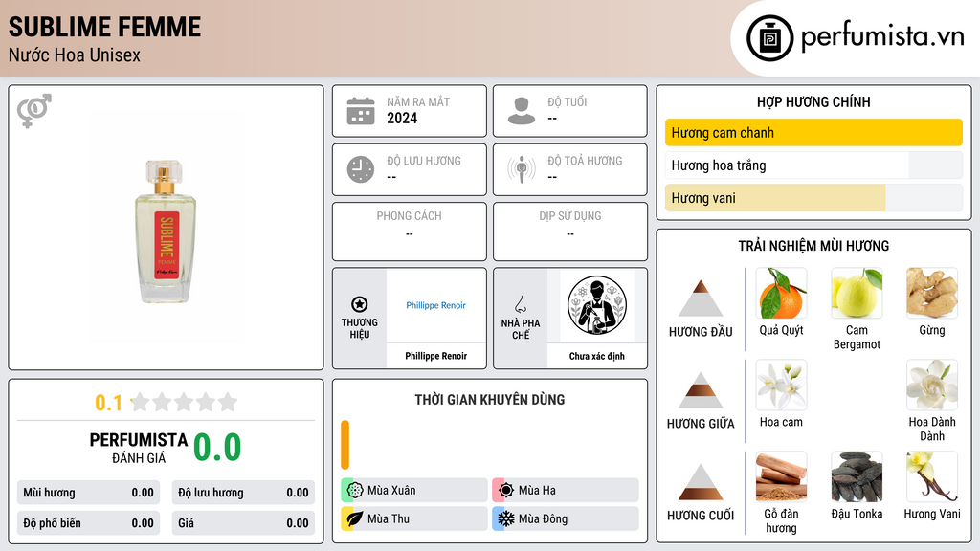Click the Hợp hương chính heading
The image size is (980, 551).
click(x=813, y=101)
